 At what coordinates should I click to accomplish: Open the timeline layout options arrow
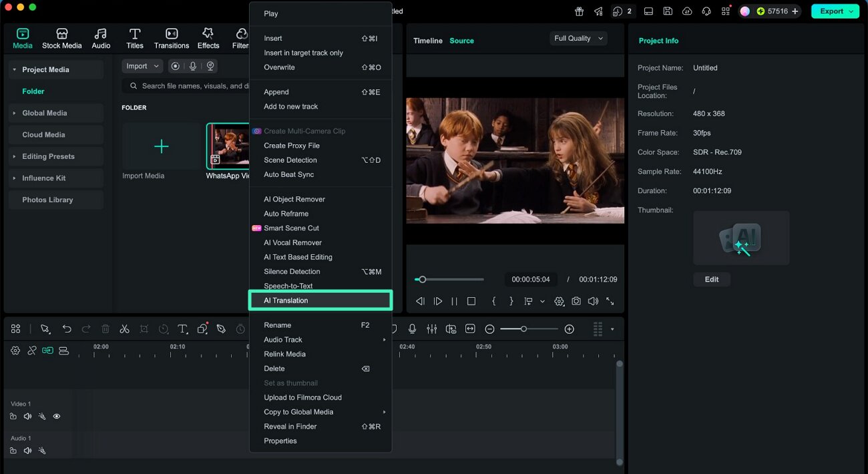click(x=612, y=329)
